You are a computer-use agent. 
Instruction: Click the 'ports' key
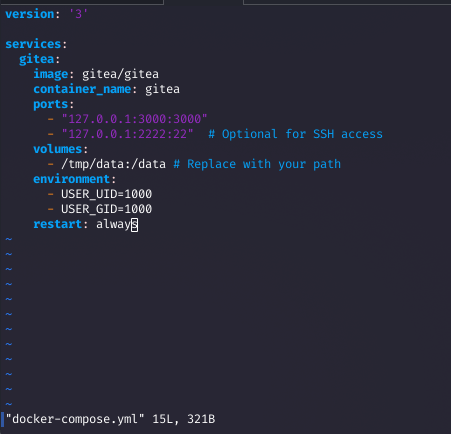[x=51, y=104]
